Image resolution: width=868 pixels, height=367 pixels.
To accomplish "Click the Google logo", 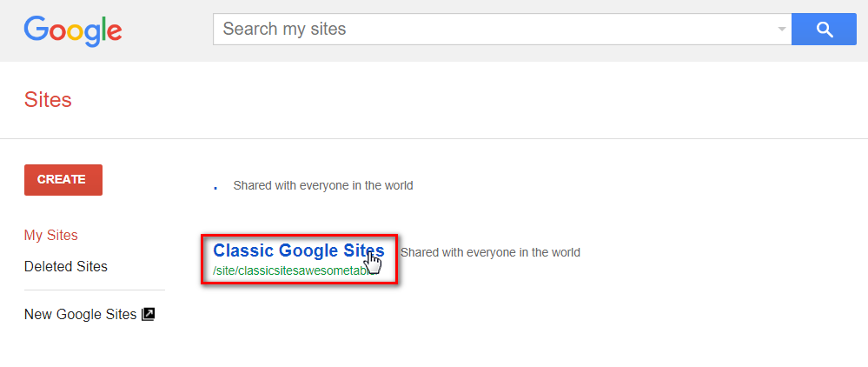I will [72, 30].
